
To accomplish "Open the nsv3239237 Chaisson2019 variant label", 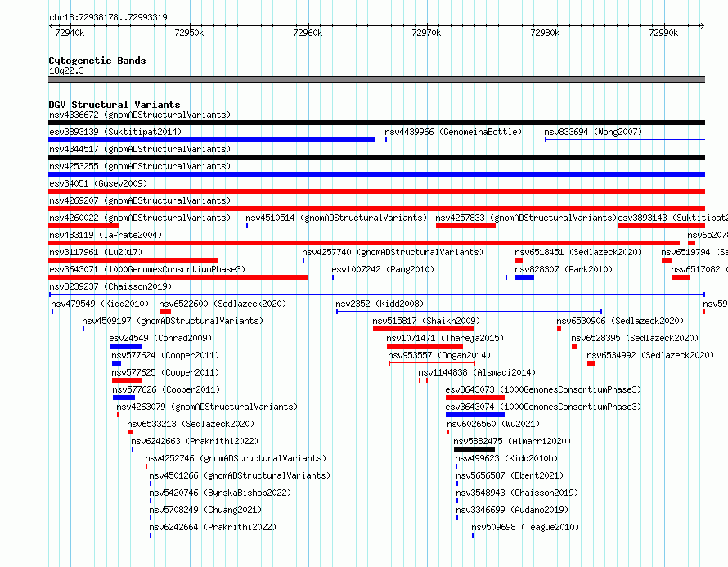I will click(x=110, y=286).
